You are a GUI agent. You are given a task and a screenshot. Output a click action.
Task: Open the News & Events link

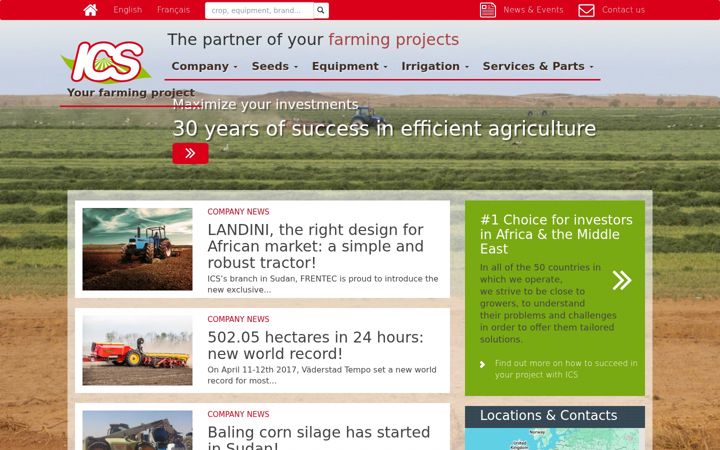click(533, 10)
